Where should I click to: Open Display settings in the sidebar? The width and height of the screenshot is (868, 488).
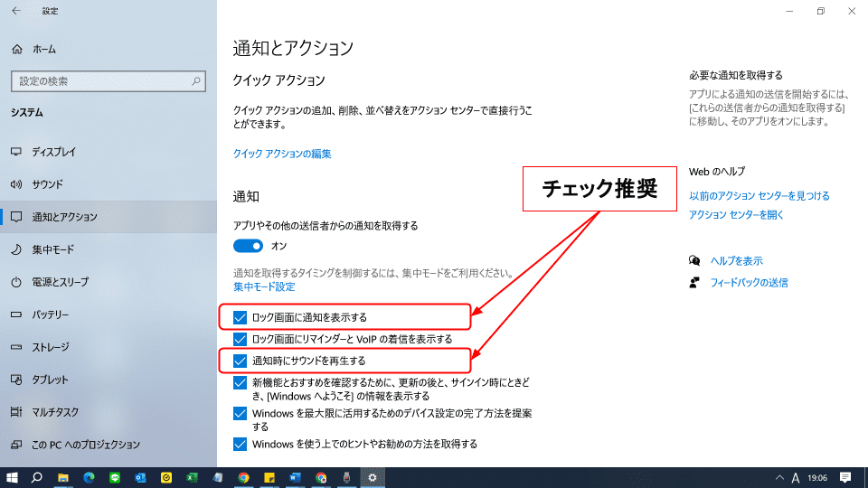pyautogui.click(x=53, y=152)
